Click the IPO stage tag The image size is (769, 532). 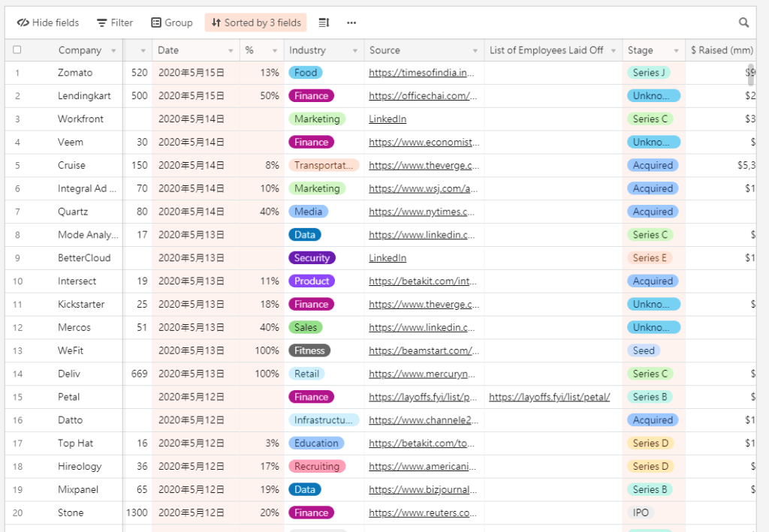point(641,512)
